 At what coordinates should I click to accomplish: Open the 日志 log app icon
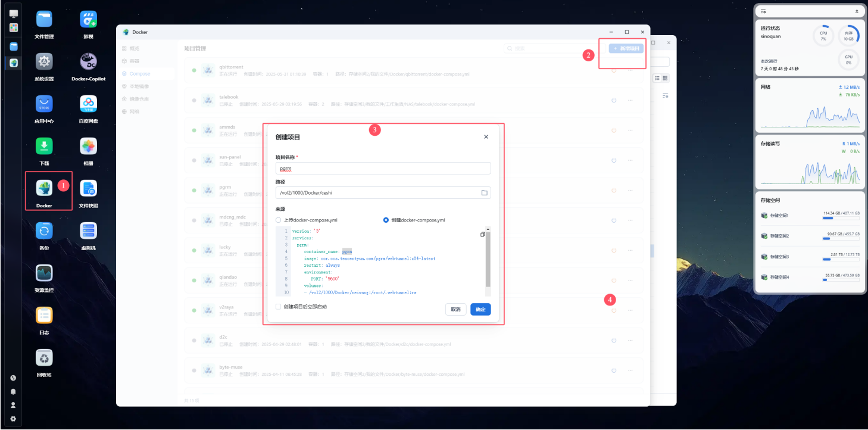tap(44, 315)
